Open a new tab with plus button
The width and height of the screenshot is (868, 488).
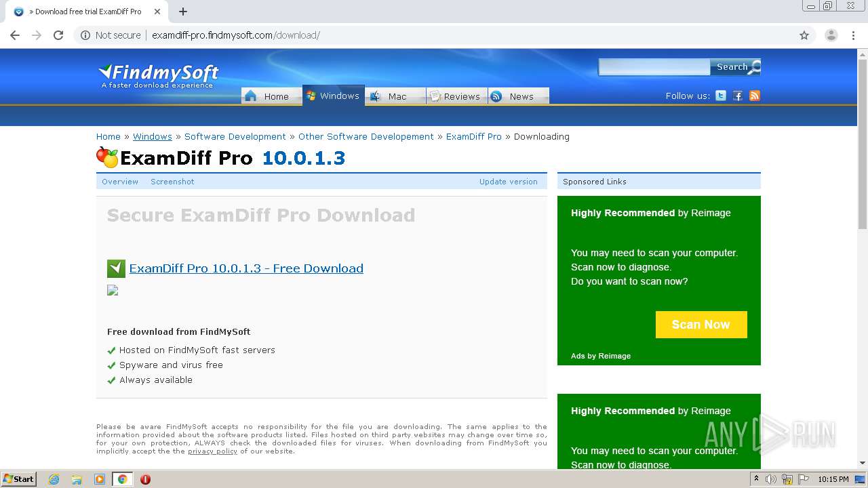(x=183, y=12)
